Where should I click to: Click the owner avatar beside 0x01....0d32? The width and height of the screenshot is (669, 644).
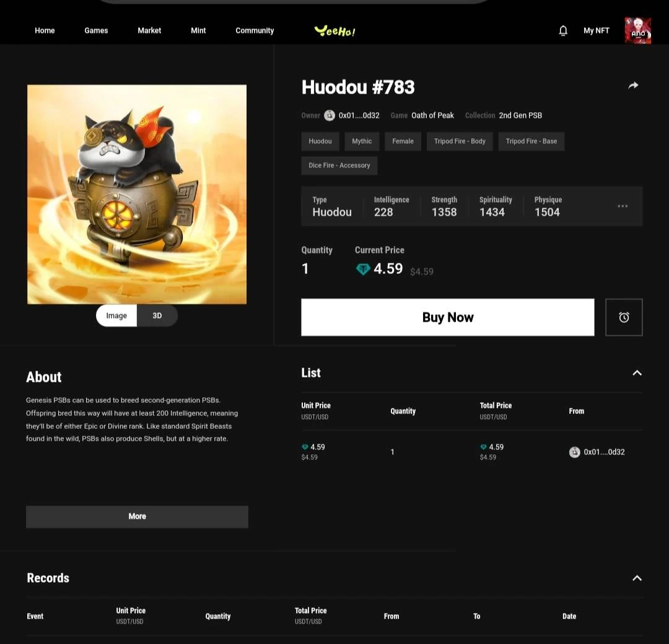point(330,115)
